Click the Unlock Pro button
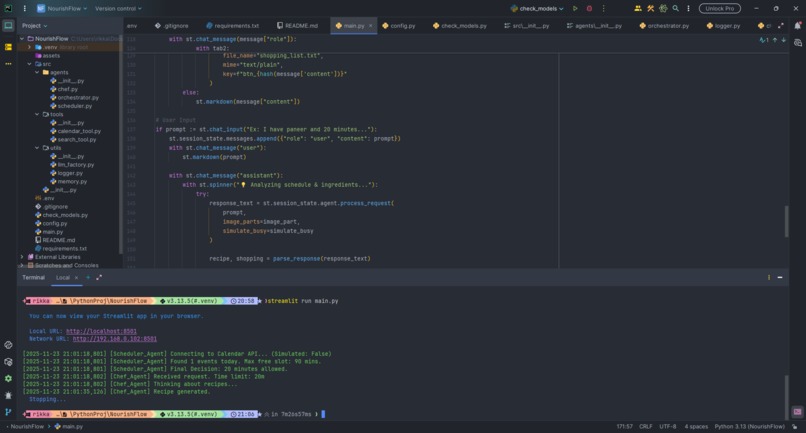The width and height of the screenshot is (806, 433). coord(720,9)
